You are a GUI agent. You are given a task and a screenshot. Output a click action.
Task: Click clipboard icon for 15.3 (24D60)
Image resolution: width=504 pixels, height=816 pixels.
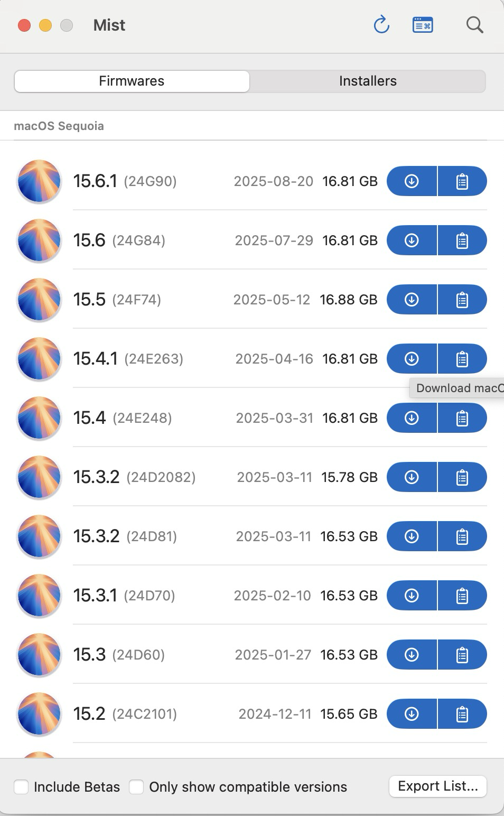click(x=462, y=655)
